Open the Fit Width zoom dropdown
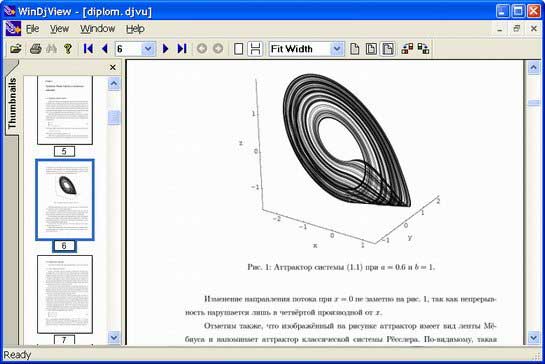Screen dimensions: 545x364 337,49
